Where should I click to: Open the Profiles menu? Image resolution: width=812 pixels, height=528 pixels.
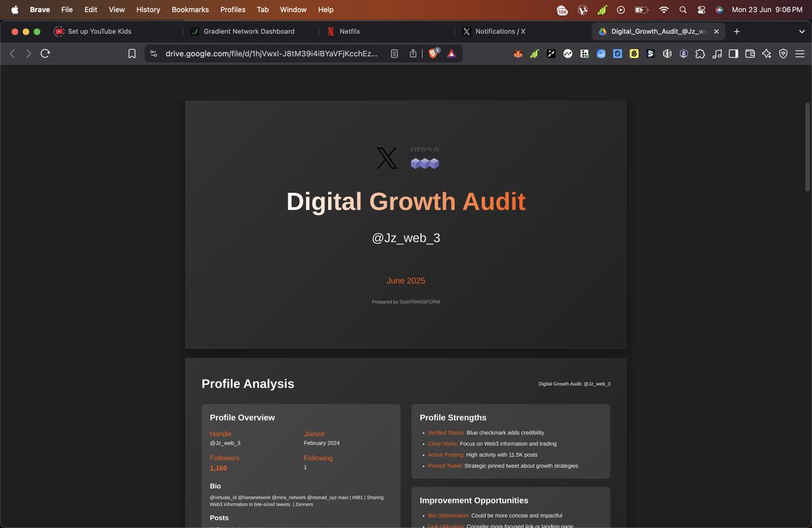pyautogui.click(x=233, y=9)
